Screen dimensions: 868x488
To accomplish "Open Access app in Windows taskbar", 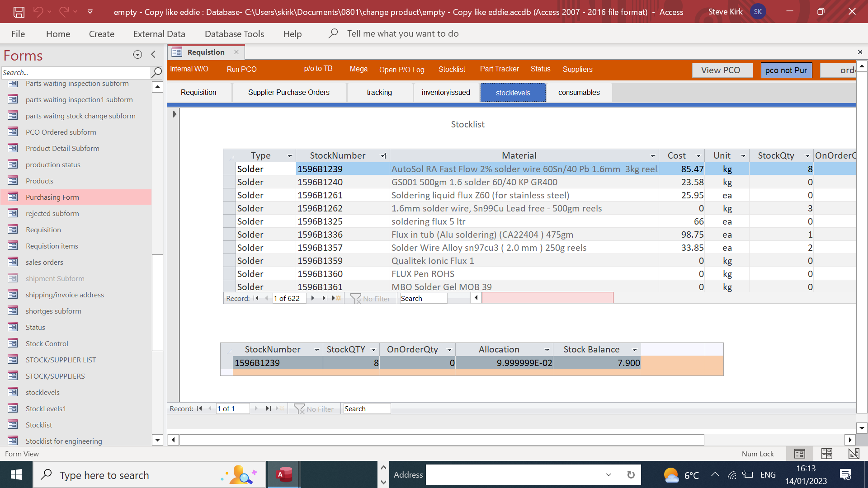I will [x=284, y=475].
